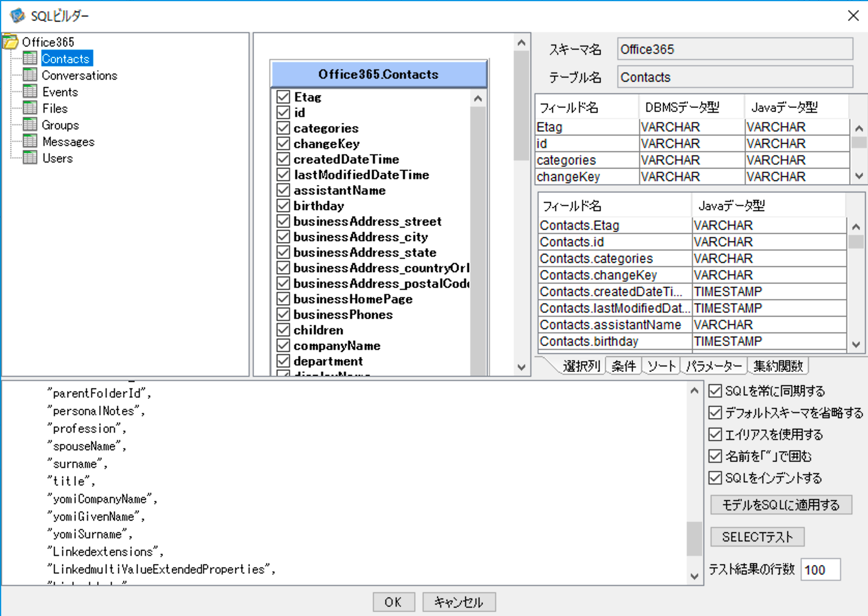Confirm with the OK button
868x616 pixels.
point(394,602)
